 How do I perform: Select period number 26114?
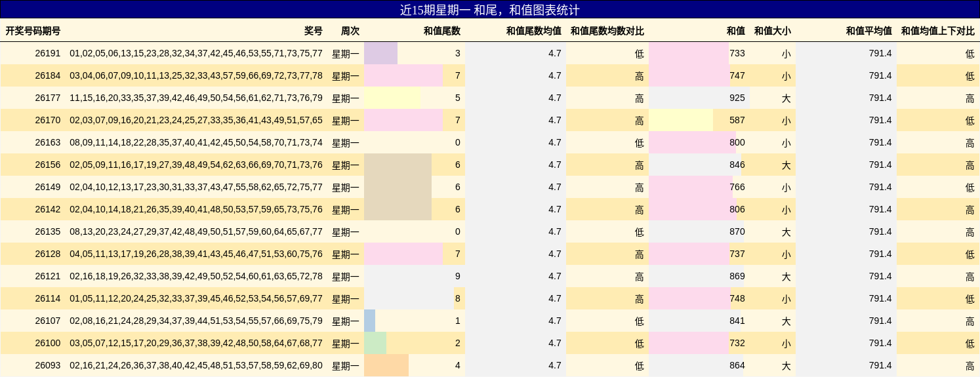coord(47,298)
